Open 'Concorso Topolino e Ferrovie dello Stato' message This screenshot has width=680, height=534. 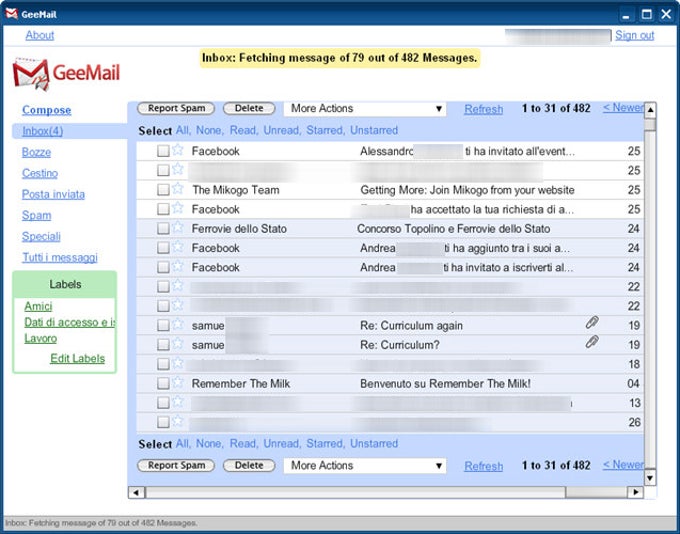[x=454, y=229]
